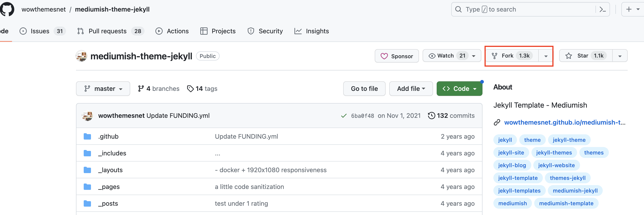This screenshot has height=215, width=644.
Task: Open commit hash 6ba0f48
Action: click(362, 116)
